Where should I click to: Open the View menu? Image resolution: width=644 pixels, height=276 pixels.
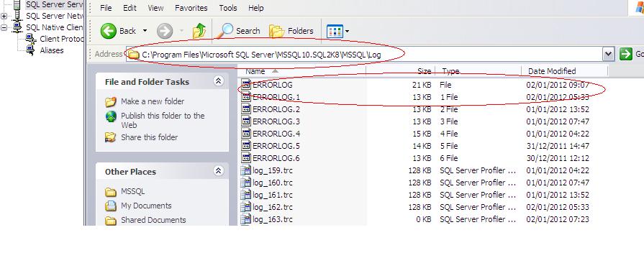[155, 8]
